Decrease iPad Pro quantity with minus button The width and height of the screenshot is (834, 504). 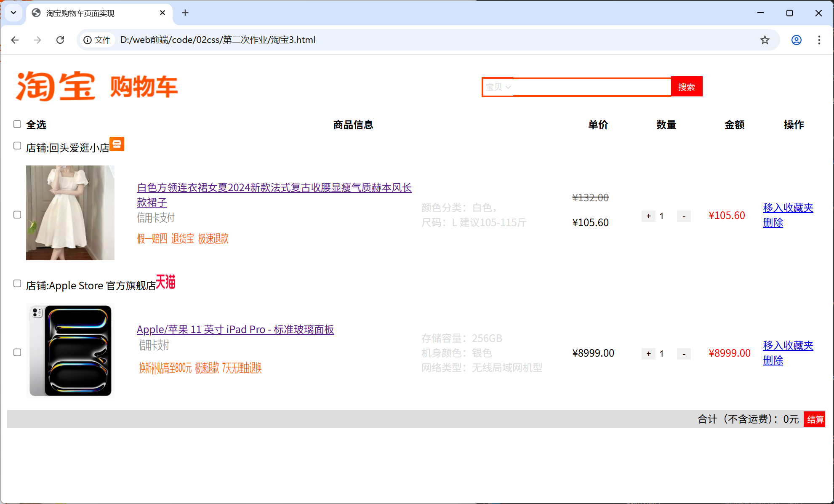tap(684, 354)
